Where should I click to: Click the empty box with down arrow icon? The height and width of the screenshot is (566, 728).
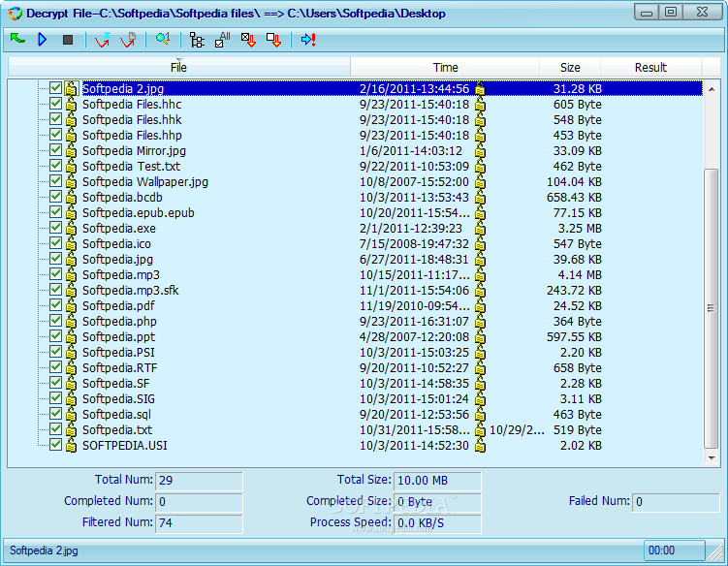coord(273,40)
